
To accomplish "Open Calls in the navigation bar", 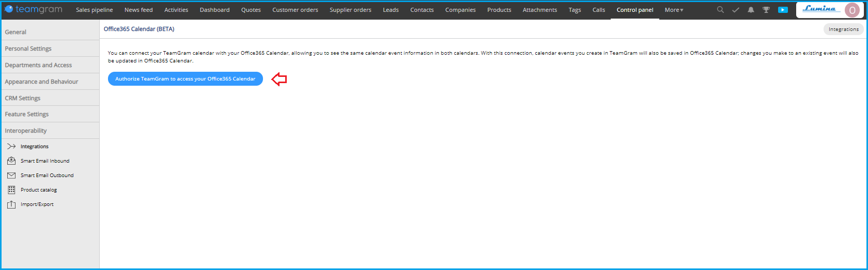I will tap(599, 10).
